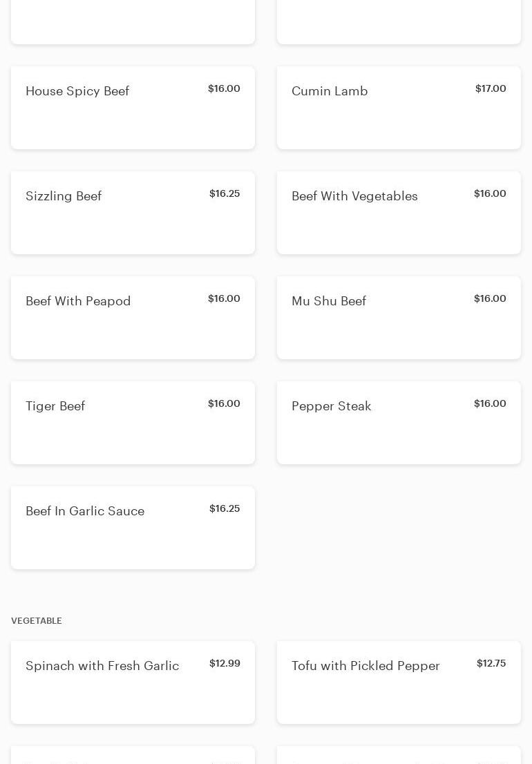Click the Pepper Steak $16.00 price
The height and width of the screenshot is (764, 532).
click(490, 403)
